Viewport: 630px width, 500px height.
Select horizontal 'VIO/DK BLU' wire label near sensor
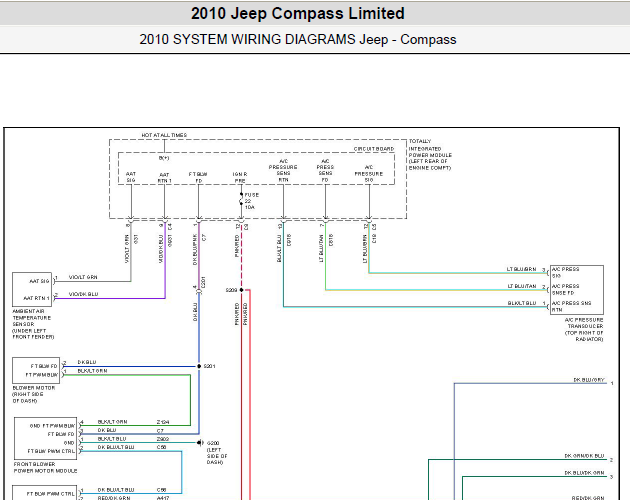[x=83, y=294]
